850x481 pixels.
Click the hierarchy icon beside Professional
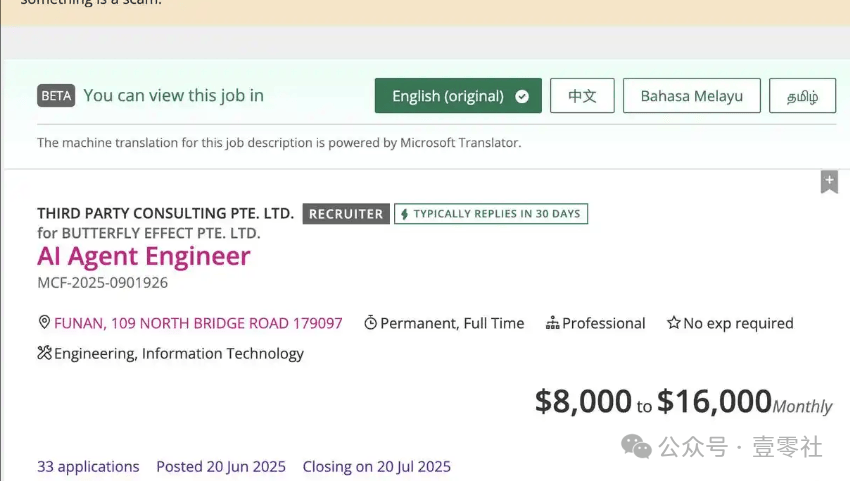pos(552,323)
